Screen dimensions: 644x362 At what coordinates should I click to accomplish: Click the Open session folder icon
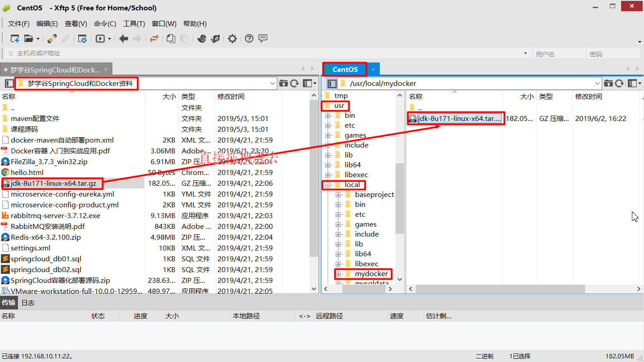click(29, 39)
